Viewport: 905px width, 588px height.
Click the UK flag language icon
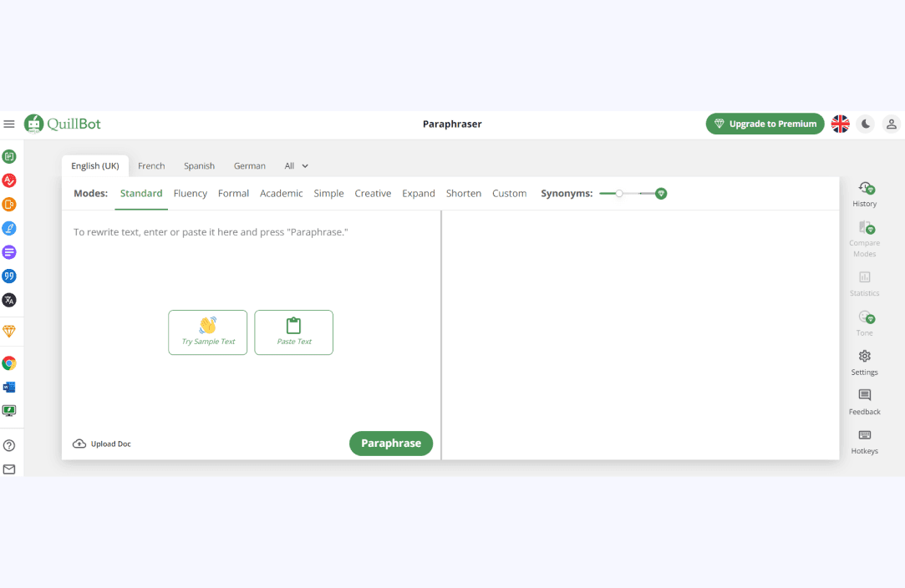tap(841, 124)
